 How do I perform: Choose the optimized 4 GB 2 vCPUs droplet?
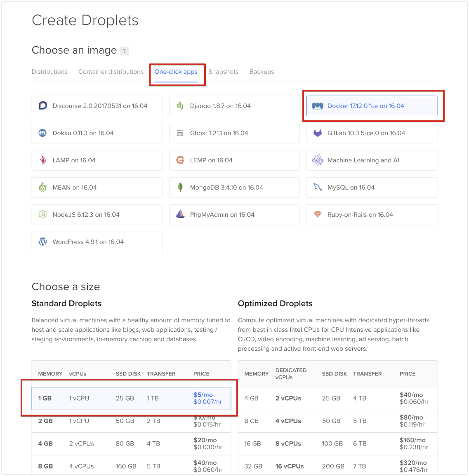(x=337, y=398)
